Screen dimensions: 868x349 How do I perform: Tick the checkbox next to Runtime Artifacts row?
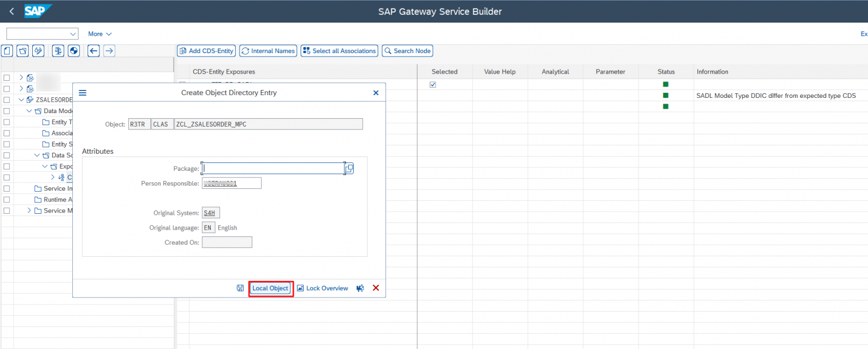[x=6, y=199]
